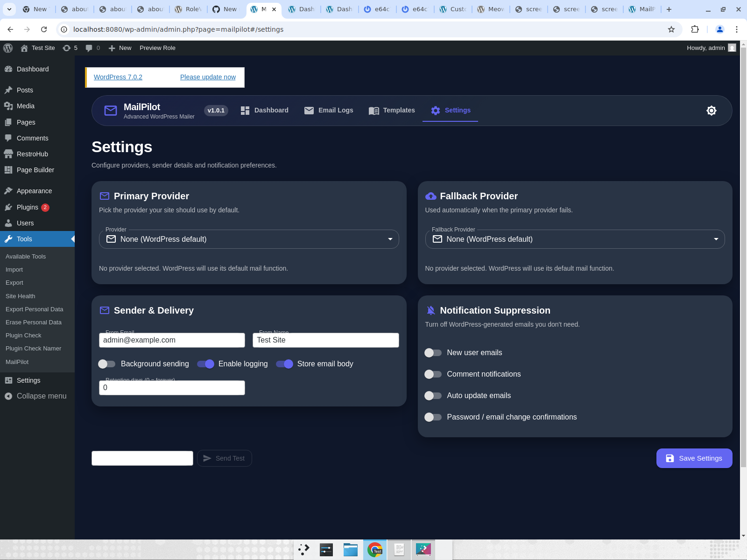Focus the test email address field
The height and width of the screenshot is (560, 747).
[x=142, y=458]
